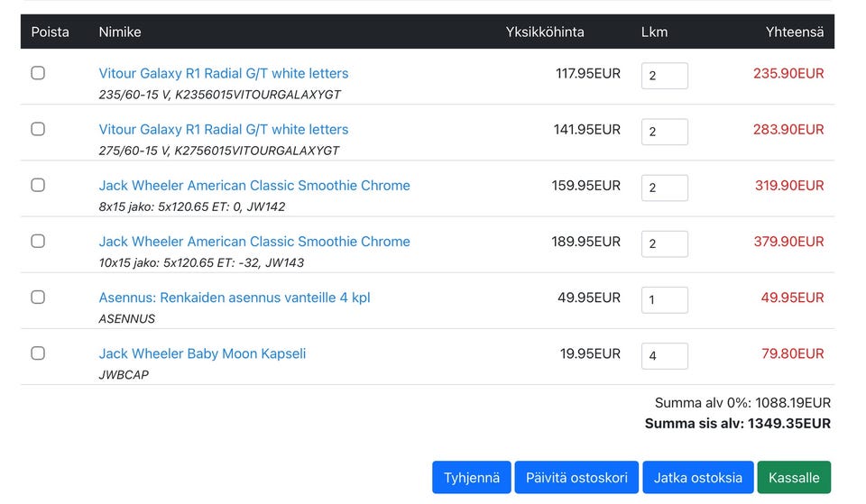Click quantity field for JW142 wheel
Screen dimensions: 866x504
pos(665,188)
